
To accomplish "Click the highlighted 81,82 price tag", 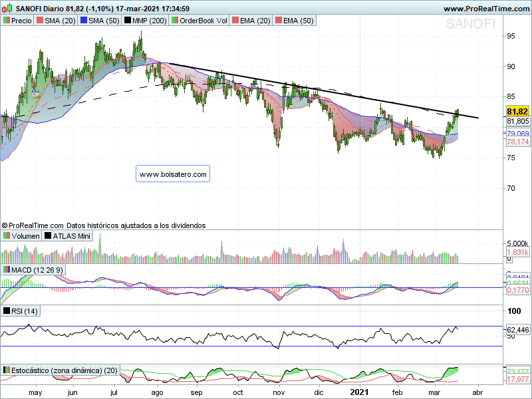I will click(517, 111).
